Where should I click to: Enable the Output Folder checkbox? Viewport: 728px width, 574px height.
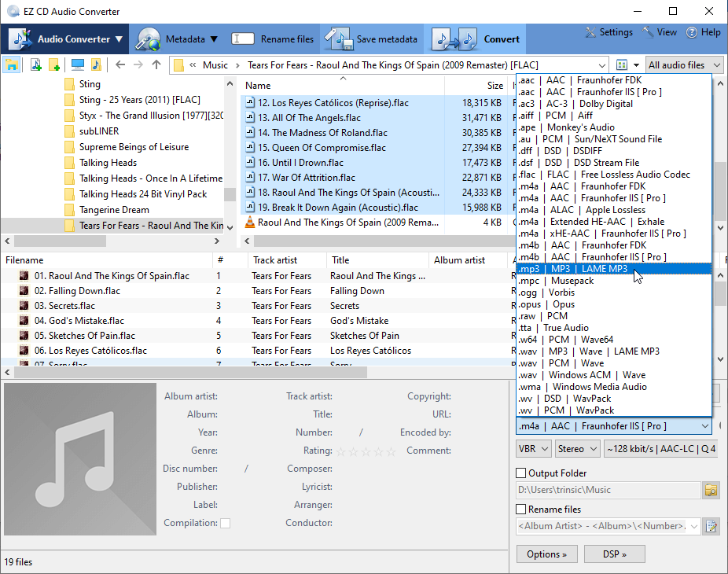click(521, 473)
